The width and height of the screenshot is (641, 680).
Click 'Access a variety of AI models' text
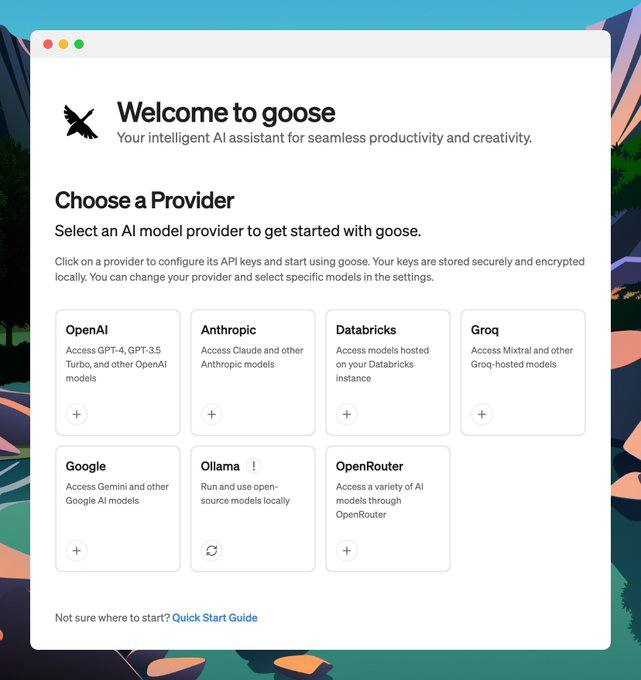(379, 500)
